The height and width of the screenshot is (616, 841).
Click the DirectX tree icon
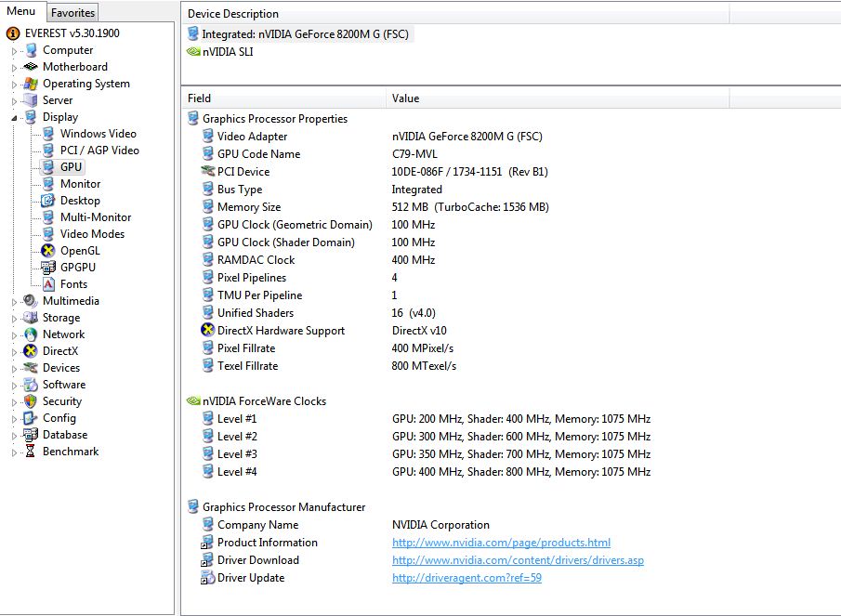[x=31, y=351]
